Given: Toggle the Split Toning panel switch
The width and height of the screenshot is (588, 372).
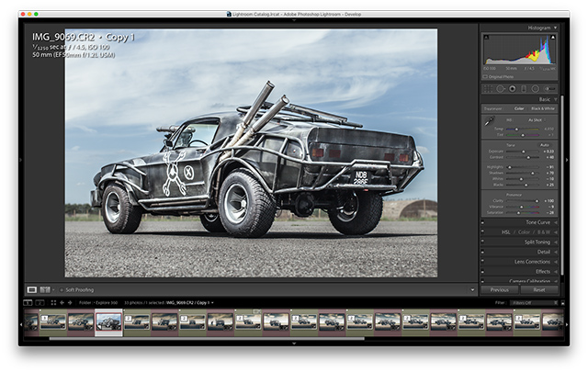Looking at the screenshot, I should tap(483, 242).
